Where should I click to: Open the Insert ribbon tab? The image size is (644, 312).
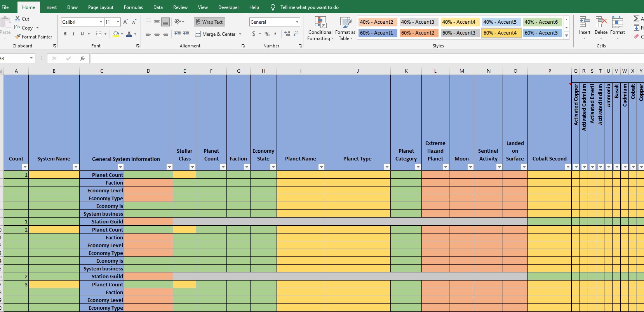point(51,7)
